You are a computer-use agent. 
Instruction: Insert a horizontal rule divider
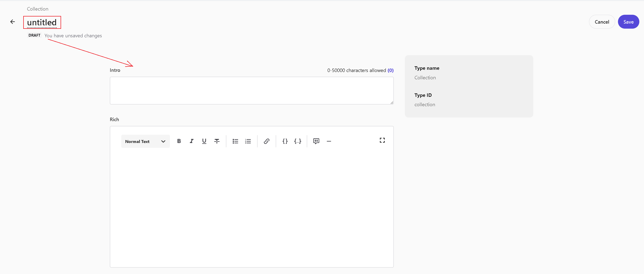(x=329, y=141)
